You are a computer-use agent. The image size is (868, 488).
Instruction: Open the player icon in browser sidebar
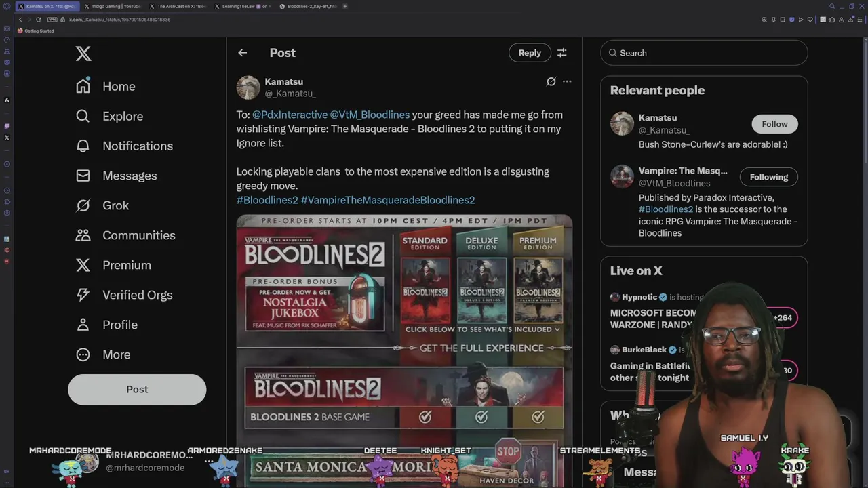tap(7, 164)
